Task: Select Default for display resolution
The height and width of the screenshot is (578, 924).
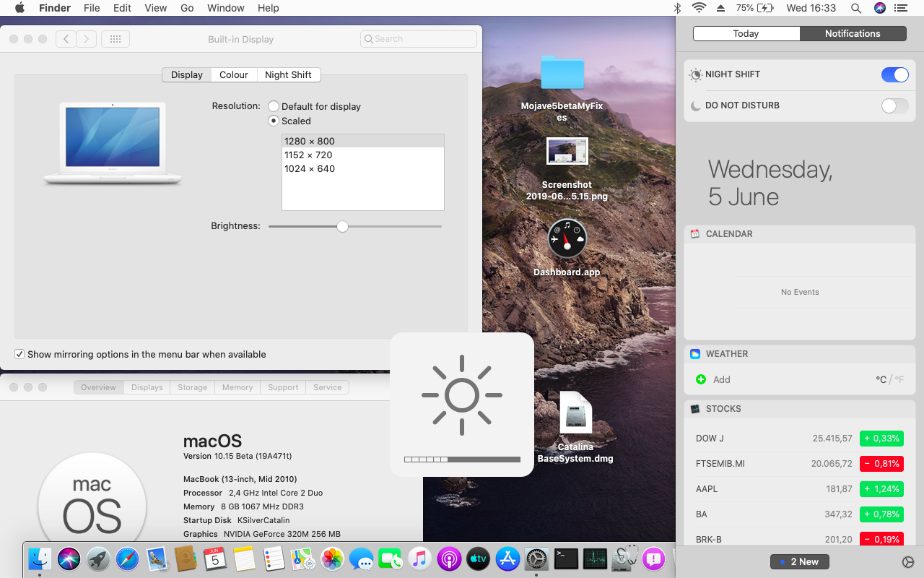Action: pos(274,106)
